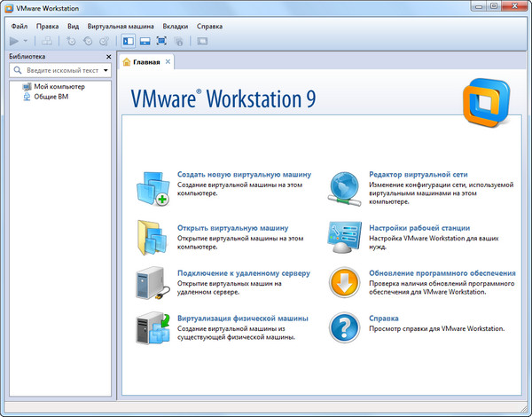The width and height of the screenshot is (532, 417).
Task: Toggle the thumbnail bar view toolbar icon
Action: [x=145, y=41]
